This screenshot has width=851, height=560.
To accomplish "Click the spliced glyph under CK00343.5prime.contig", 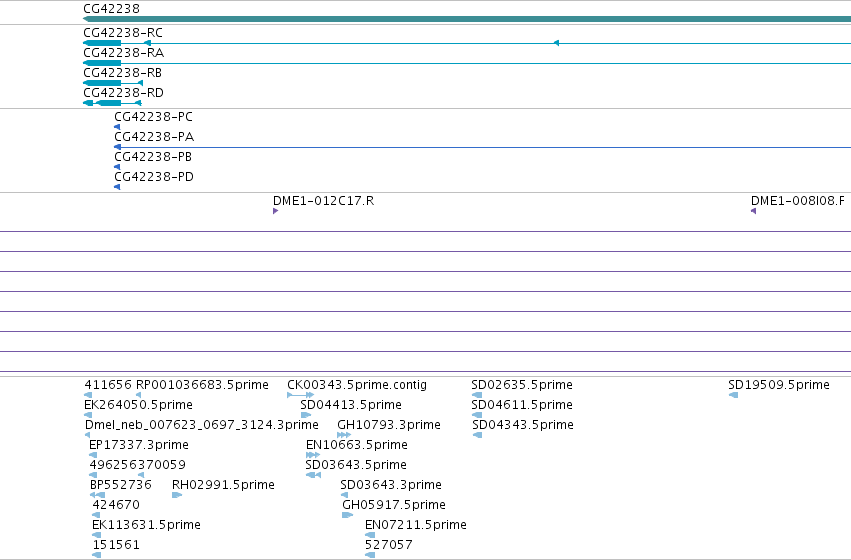I will pyautogui.click(x=300, y=395).
